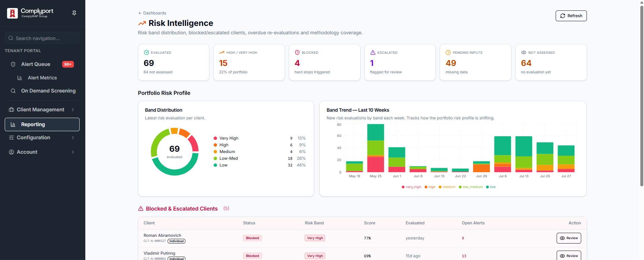This screenshot has width=644, height=260.
Task: Click the Evaluated card value 69
Action: 149,63
